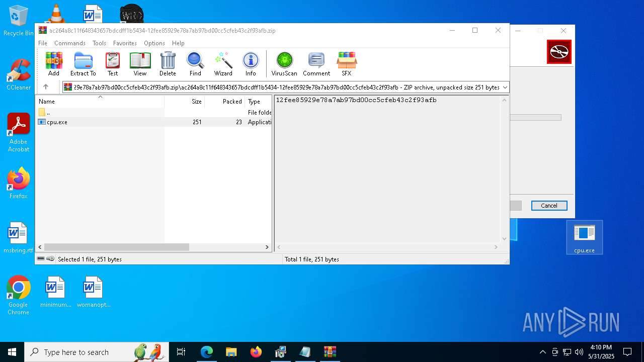Open the Comment tool
The height and width of the screenshot is (362, 644).
pyautogui.click(x=316, y=64)
